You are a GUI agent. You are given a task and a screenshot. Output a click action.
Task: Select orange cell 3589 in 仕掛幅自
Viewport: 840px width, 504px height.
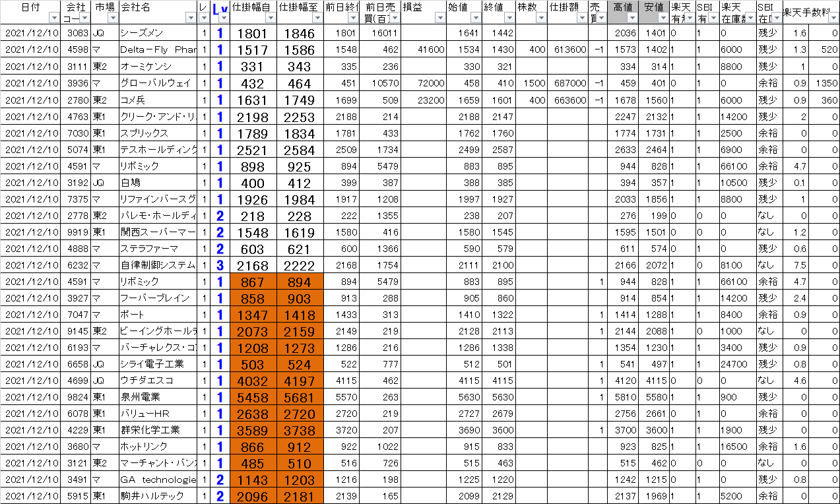pyautogui.click(x=253, y=429)
